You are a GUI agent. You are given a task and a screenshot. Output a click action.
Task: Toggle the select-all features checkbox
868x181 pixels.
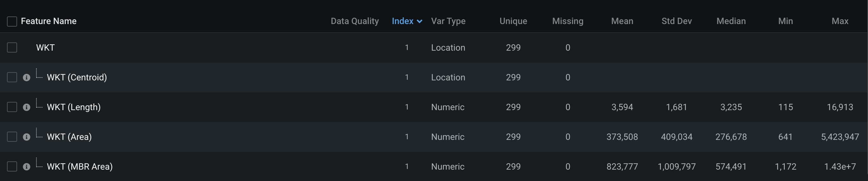[12, 21]
